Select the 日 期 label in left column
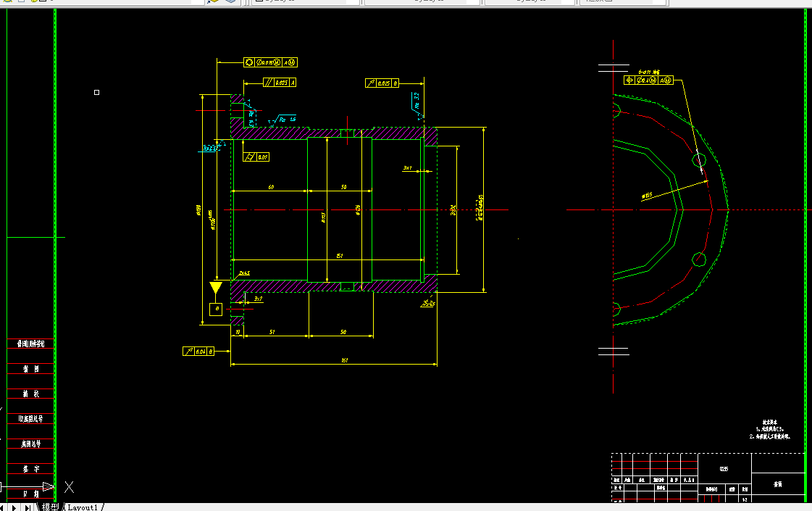Screen dimensions: 812x511 30,494
